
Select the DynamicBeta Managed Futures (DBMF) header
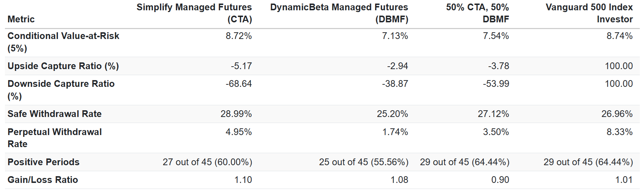(x=339, y=13)
